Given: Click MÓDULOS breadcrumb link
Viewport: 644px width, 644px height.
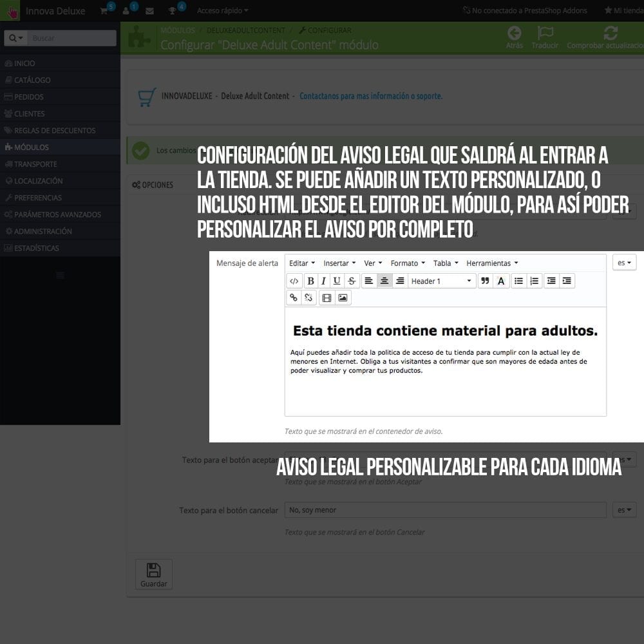Looking at the screenshot, I should click(178, 30).
